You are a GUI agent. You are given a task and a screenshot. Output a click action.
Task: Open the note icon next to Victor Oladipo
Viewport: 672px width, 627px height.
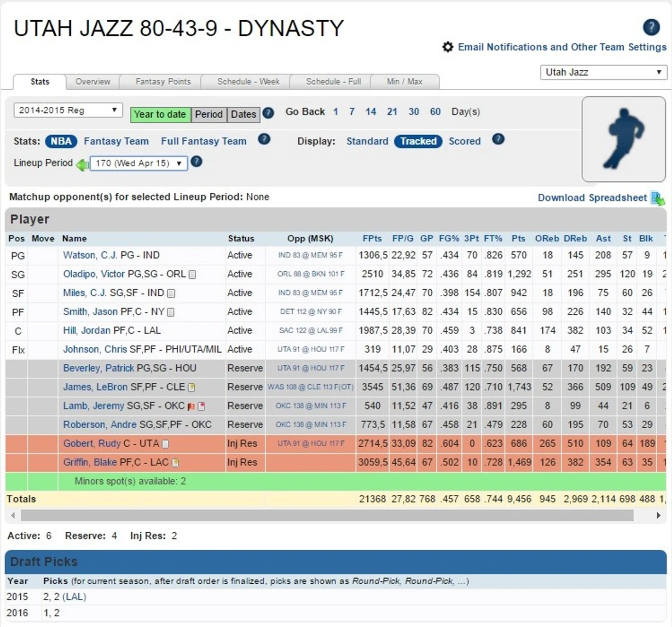193,275
